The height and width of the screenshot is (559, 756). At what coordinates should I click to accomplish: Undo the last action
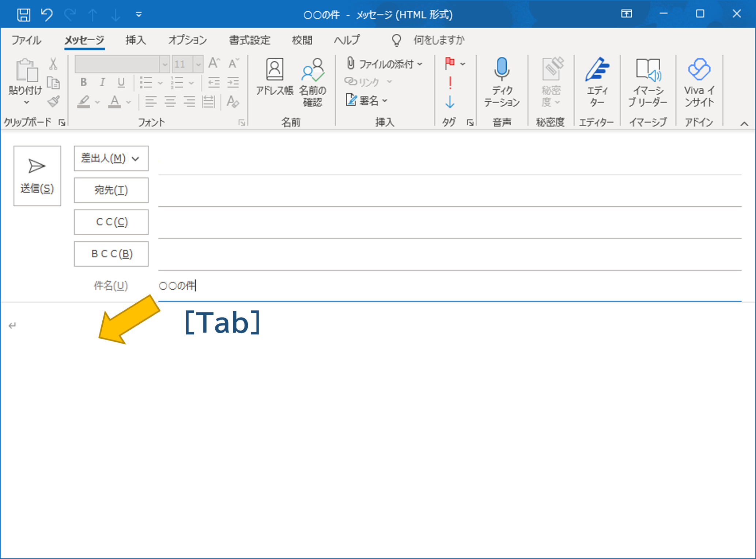point(46,15)
